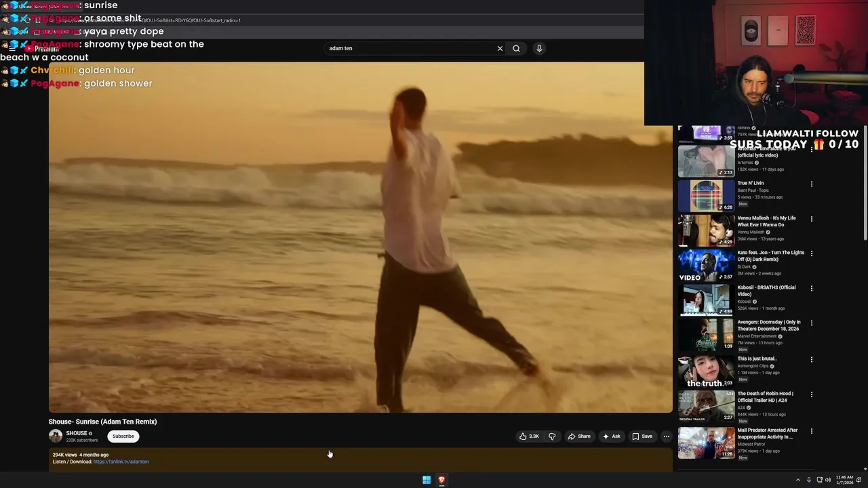The image size is (868, 488).
Task: Visit the Saint Paul - Topic channel
Action: pyautogui.click(x=753, y=190)
